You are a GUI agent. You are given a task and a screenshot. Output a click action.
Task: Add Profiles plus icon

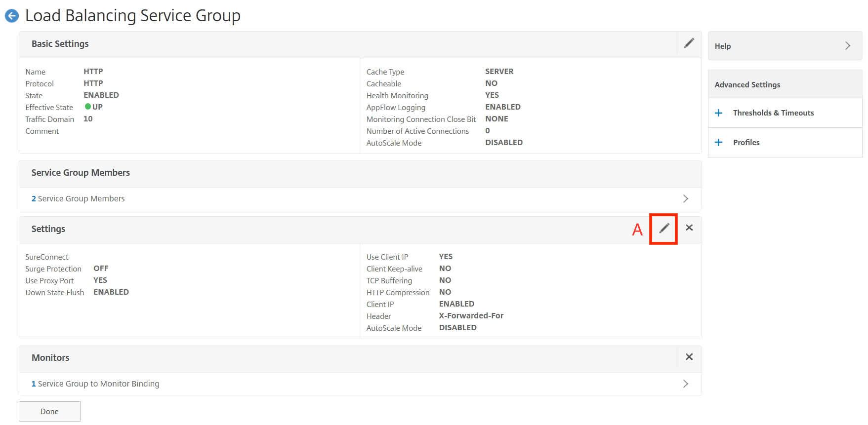719,143
